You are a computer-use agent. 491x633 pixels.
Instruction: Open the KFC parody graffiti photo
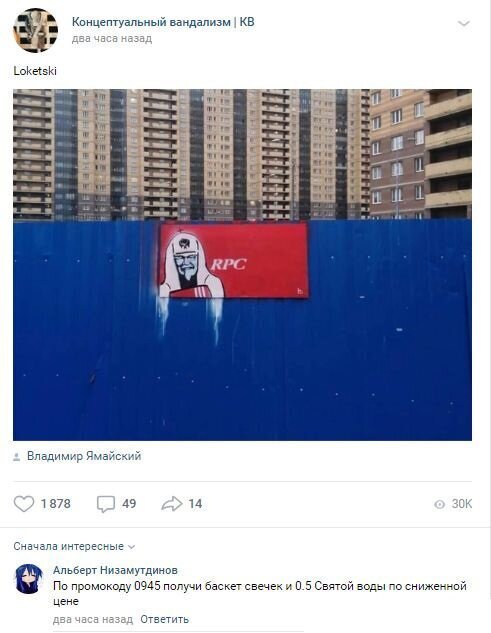242,265
